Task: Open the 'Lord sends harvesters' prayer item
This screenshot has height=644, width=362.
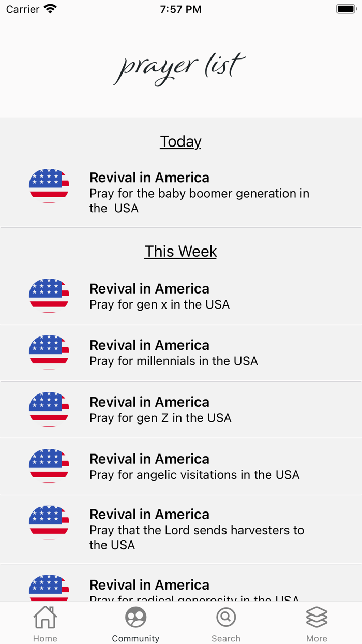Action: pyautogui.click(x=180, y=529)
